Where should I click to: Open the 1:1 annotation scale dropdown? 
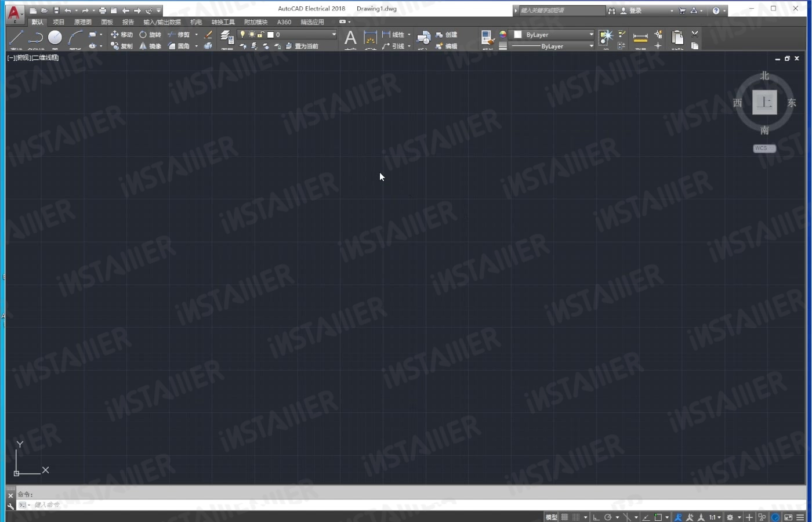tap(715, 517)
